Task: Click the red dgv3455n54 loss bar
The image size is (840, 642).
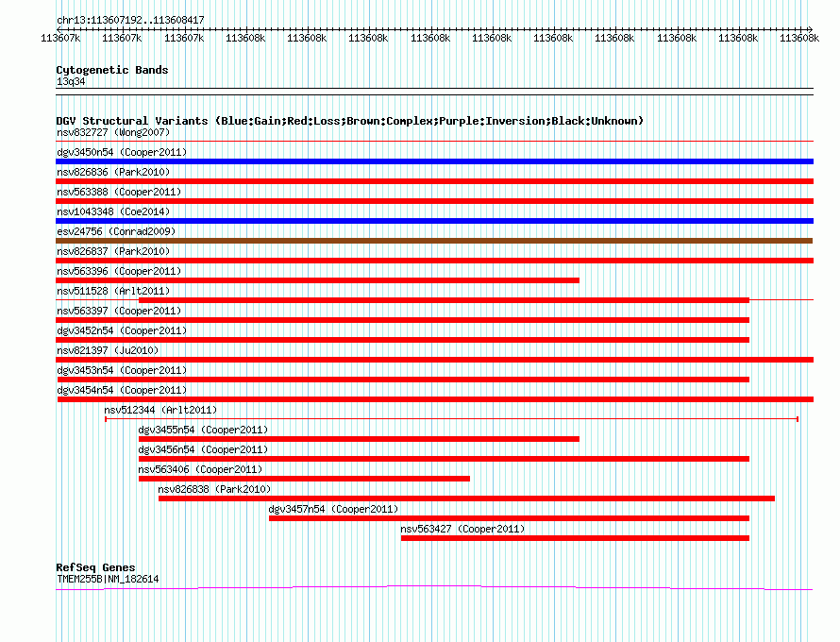Action: (x=359, y=439)
